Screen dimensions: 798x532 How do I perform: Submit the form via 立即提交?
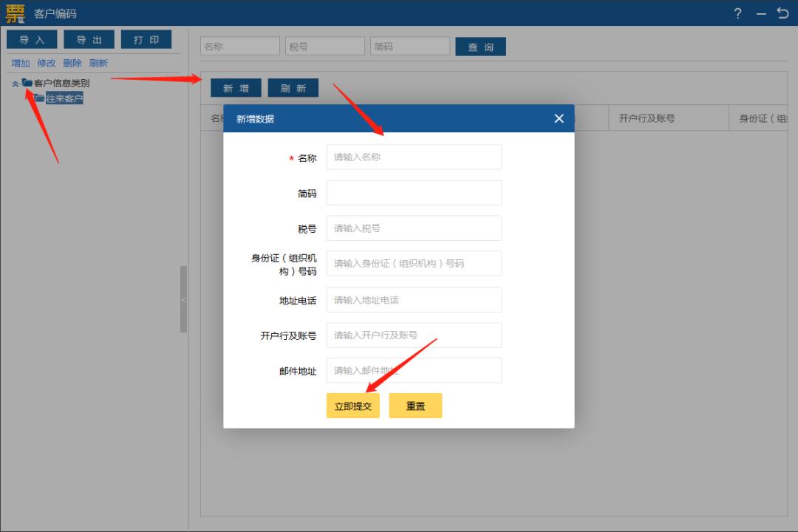coord(352,405)
